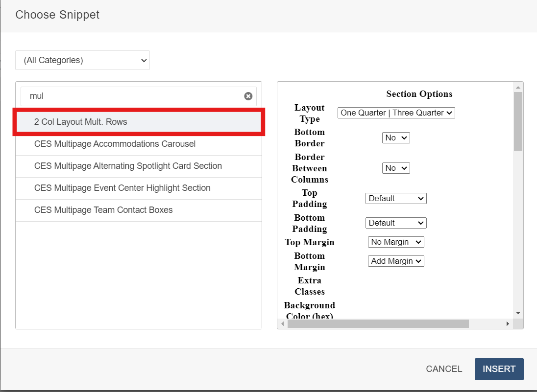
Task: Clear the snippet search field text
Action: click(x=248, y=96)
